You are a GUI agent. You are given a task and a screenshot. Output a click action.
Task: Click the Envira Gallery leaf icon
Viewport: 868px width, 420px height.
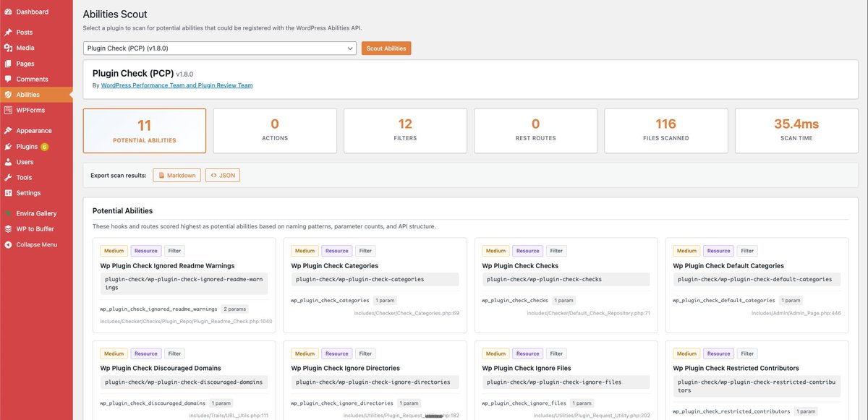pyautogui.click(x=8, y=213)
